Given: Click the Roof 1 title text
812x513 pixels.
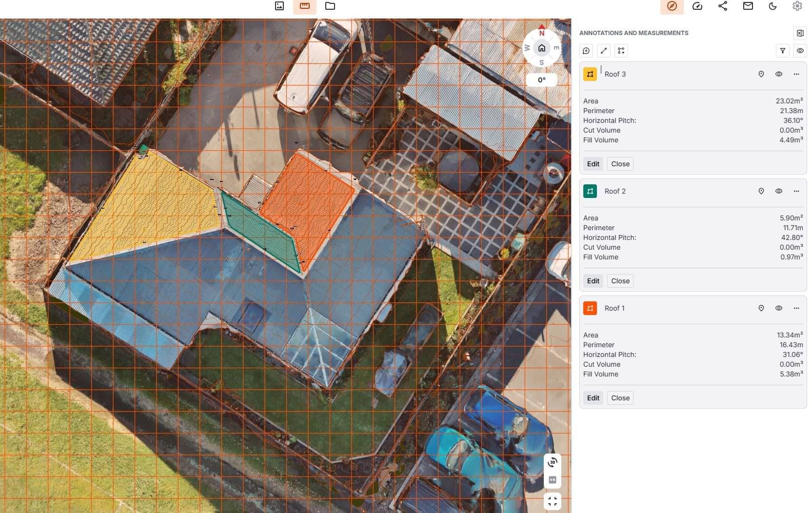Looking at the screenshot, I should click(x=614, y=308).
